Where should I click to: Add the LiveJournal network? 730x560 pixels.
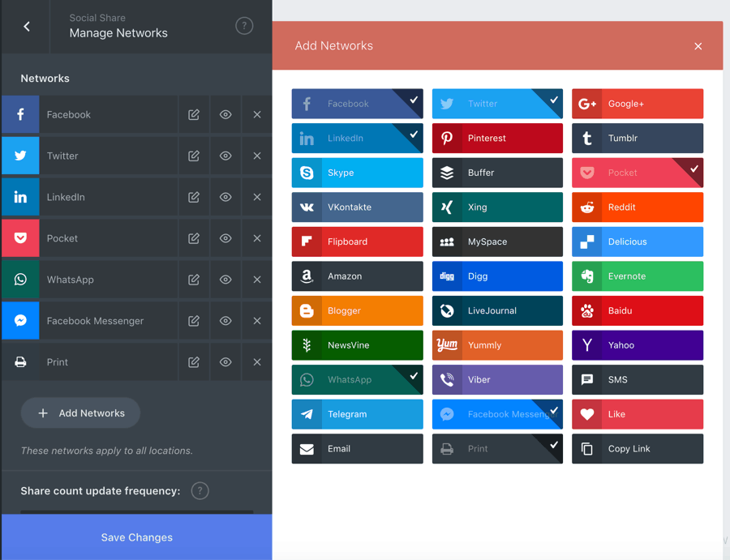497,310
